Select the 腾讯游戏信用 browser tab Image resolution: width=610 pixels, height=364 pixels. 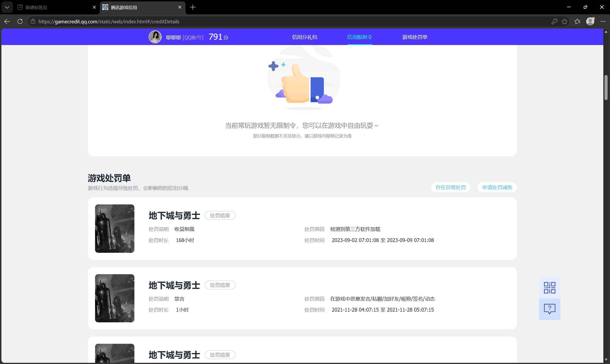(143, 7)
